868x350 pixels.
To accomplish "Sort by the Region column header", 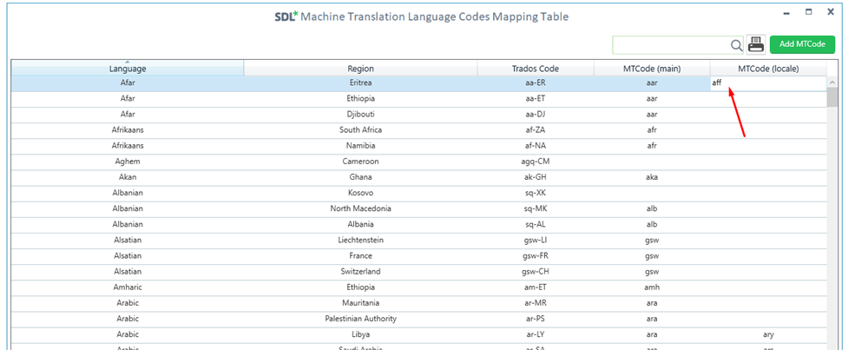I will [360, 69].
